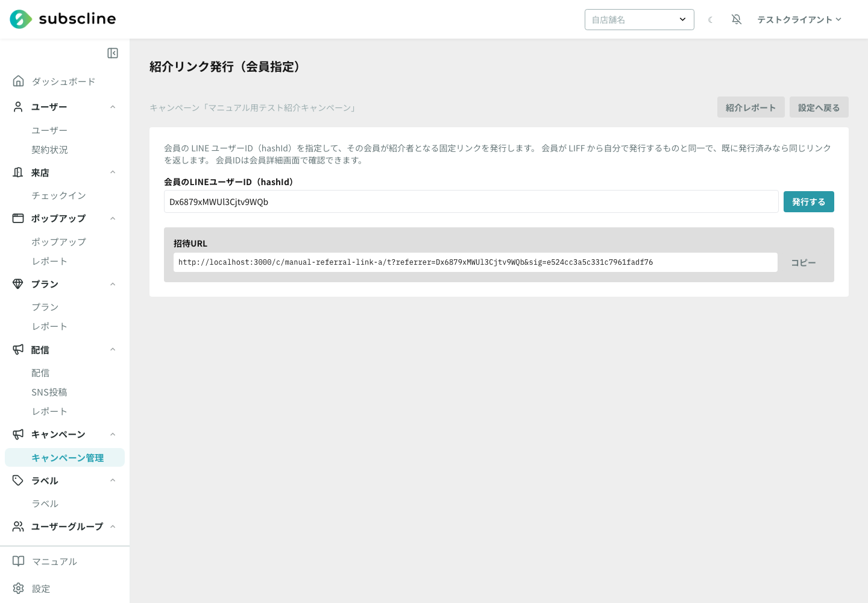
Task: Select キャンペーン管理 in the sidebar
Action: (x=64, y=458)
